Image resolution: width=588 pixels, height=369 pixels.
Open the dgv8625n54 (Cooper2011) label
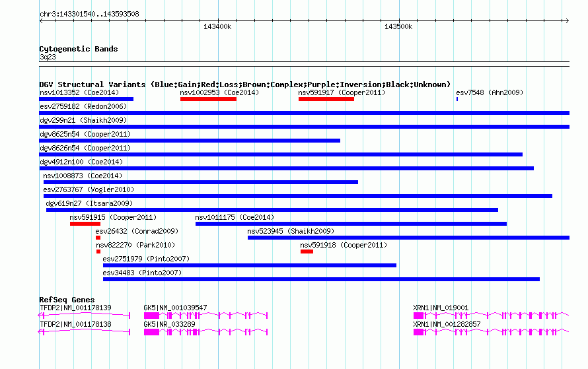point(85,134)
